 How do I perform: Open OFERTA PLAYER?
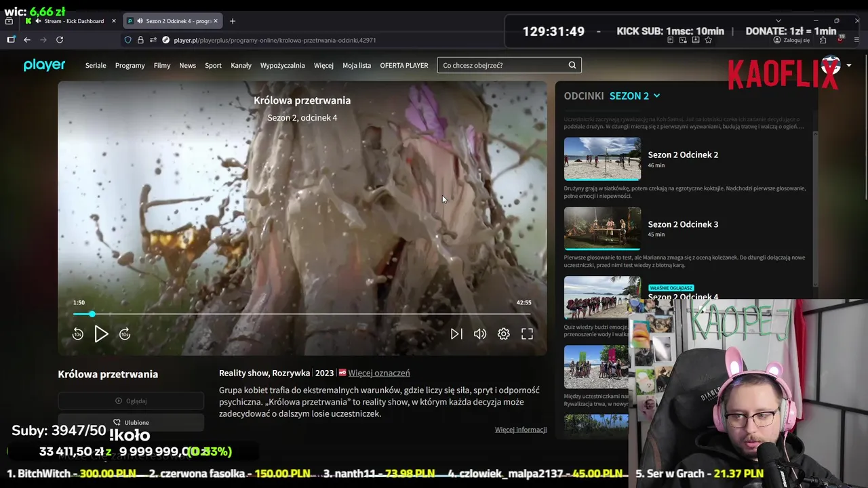(x=404, y=66)
